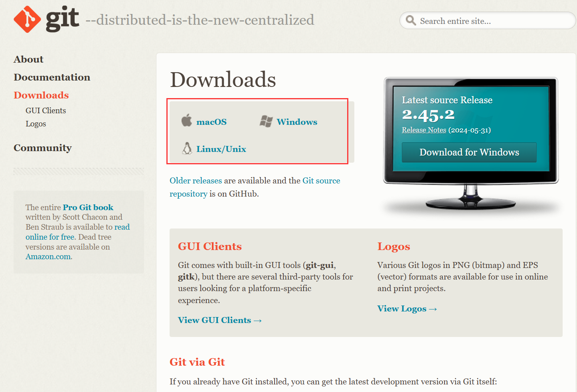Open the Older releases link
577x392 pixels.
coord(196,181)
